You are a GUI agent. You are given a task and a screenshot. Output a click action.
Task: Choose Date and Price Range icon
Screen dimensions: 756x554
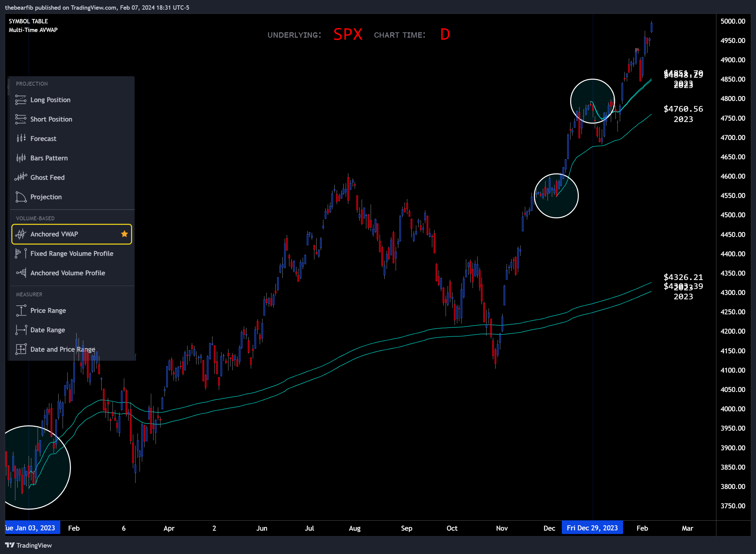click(x=21, y=349)
